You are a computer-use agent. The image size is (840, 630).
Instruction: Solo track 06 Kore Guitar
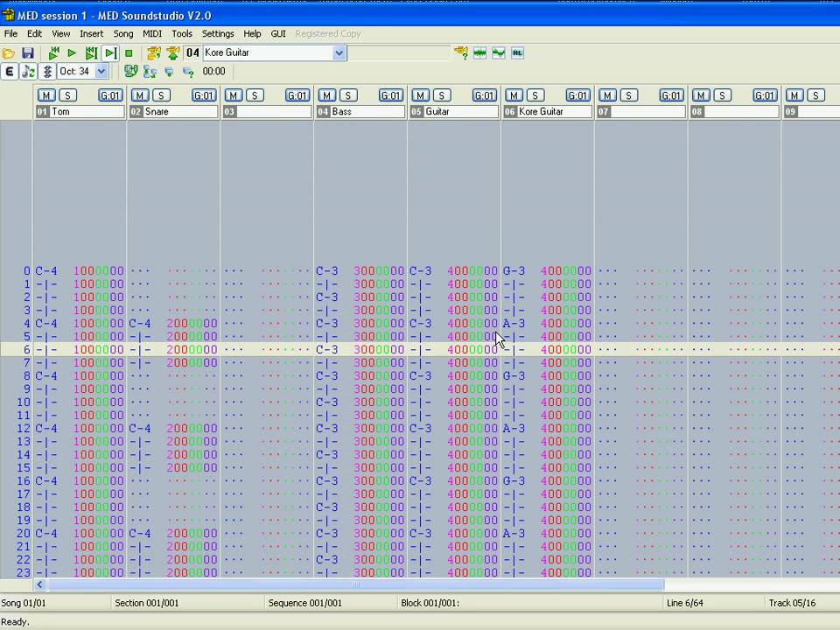535,95
